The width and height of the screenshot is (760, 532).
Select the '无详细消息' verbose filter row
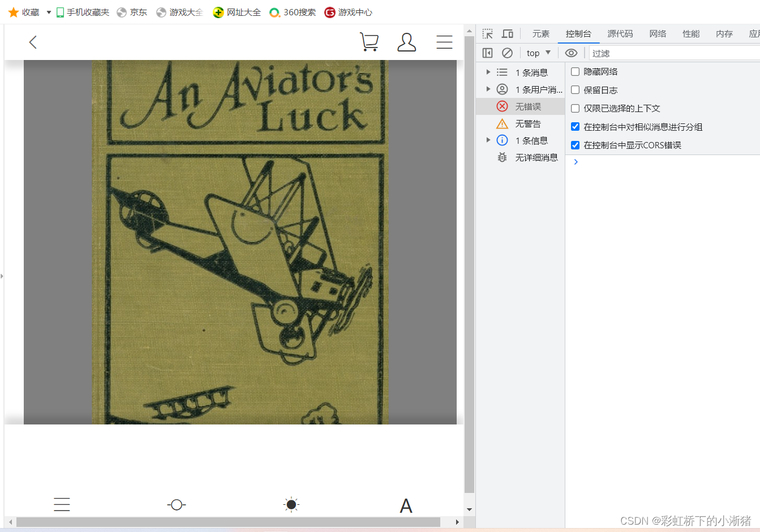521,157
